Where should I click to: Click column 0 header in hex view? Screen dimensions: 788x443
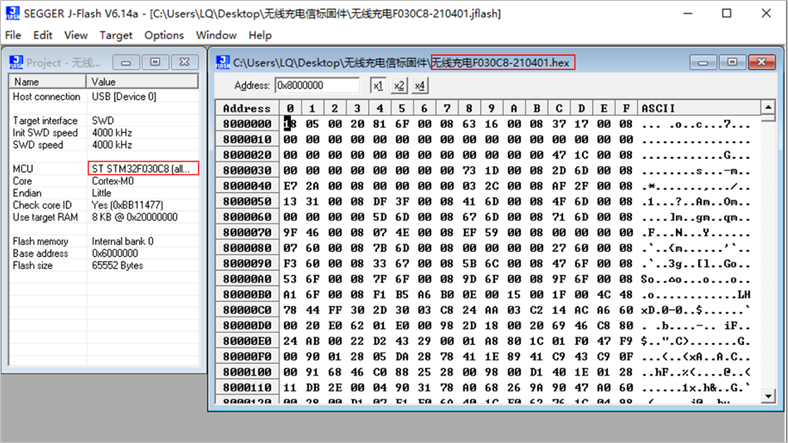click(290, 108)
